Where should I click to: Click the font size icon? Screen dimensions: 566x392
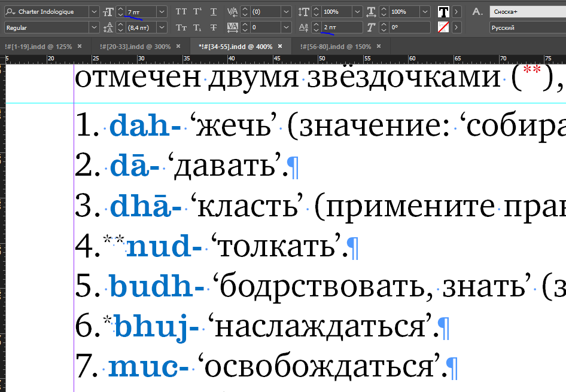coord(108,11)
